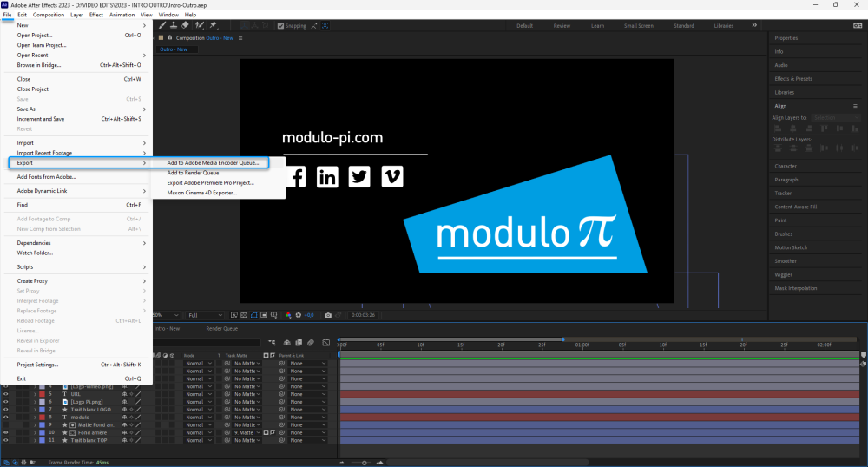Select the Brush tool in toolbar
This screenshot has height=467, width=868.
point(162,25)
